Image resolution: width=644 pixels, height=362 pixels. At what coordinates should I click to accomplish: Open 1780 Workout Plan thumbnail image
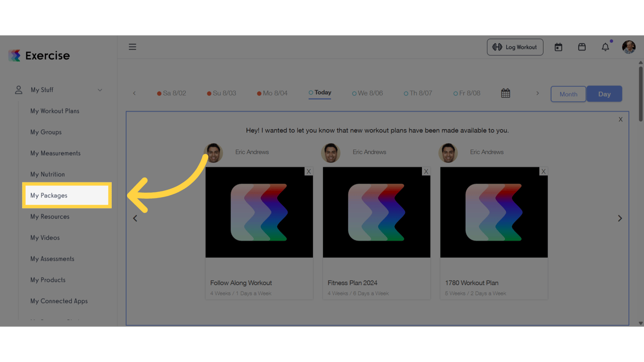coord(494,212)
